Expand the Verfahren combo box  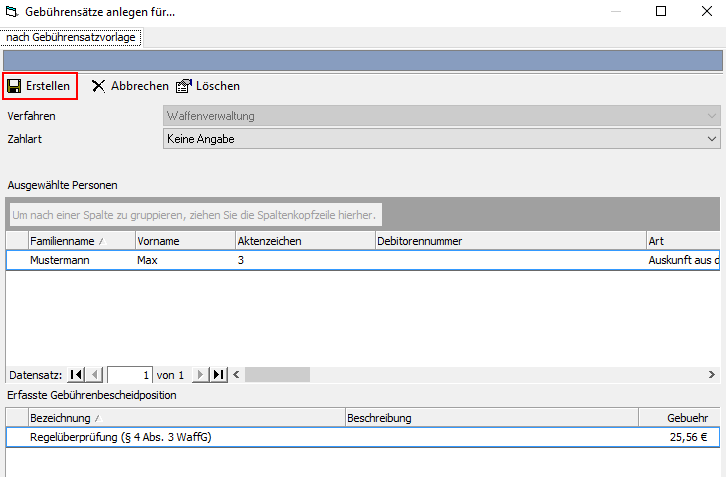[x=711, y=116]
